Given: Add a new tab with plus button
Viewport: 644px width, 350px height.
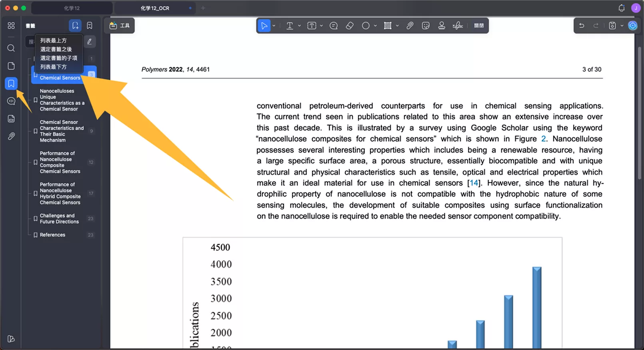Looking at the screenshot, I should click(203, 8).
